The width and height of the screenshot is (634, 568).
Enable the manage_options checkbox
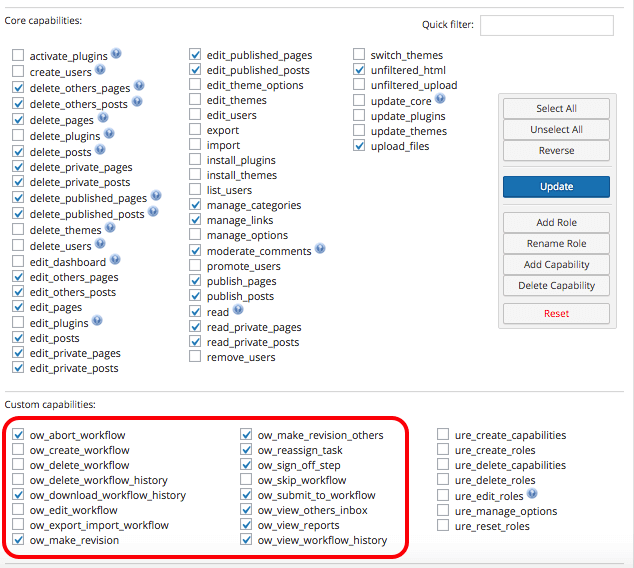pyautogui.click(x=195, y=234)
